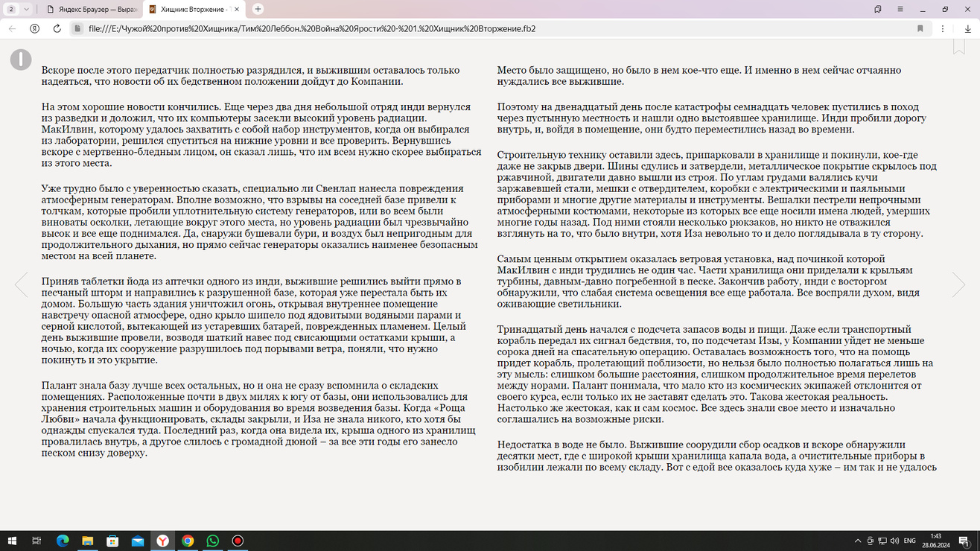
Task: Open network settings from the tray
Action: click(882, 541)
